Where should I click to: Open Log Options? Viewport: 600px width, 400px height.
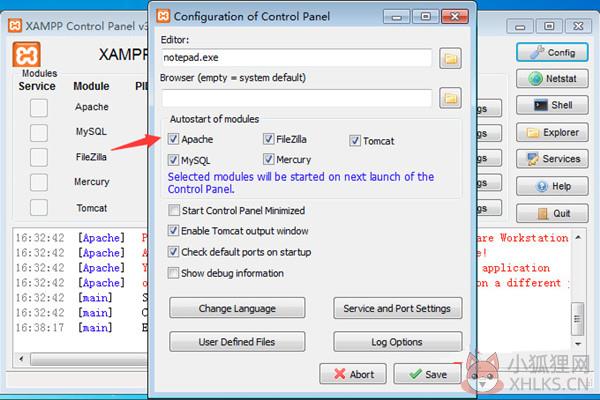[398, 341]
